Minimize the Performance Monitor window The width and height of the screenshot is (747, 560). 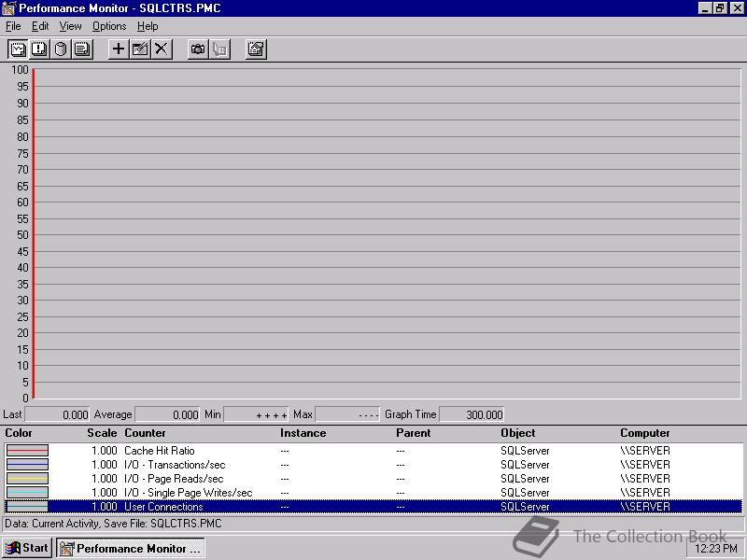(706, 8)
